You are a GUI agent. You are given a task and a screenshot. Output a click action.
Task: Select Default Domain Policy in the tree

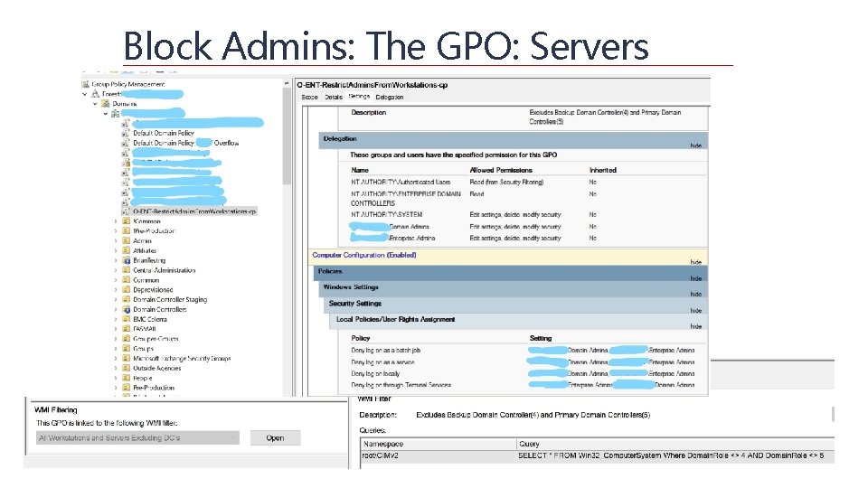[x=164, y=134]
